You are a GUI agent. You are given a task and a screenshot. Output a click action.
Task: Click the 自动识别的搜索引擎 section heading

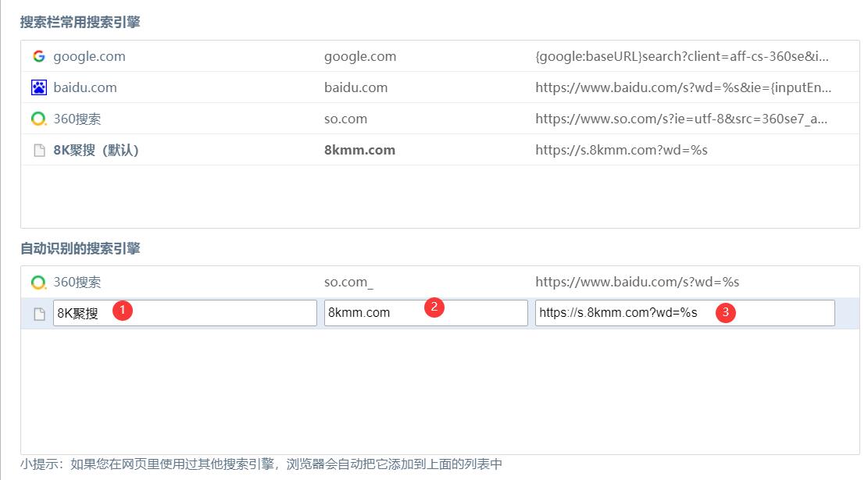click(x=80, y=248)
